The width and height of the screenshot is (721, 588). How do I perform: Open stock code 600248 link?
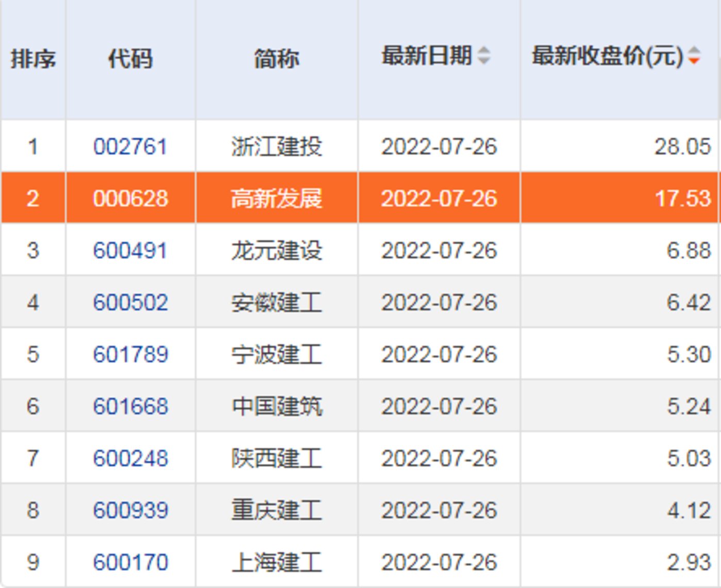click(130, 459)
